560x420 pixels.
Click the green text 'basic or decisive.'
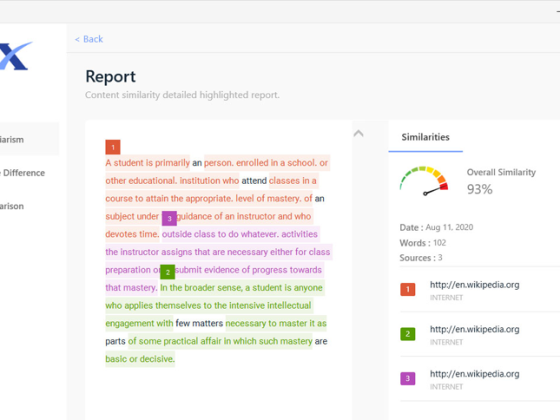(140, 359)
